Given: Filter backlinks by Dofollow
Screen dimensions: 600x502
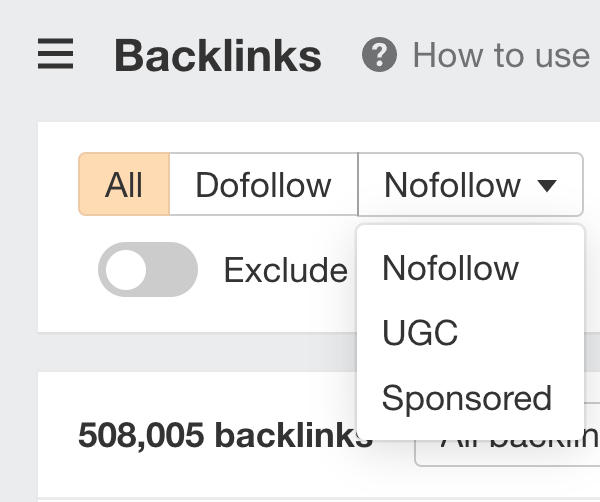Looking at the screenshot, I should tap(263, 185).
